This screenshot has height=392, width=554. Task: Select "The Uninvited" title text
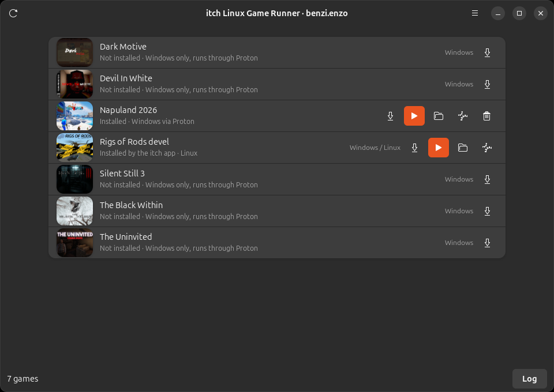click(x=126, y=237)
